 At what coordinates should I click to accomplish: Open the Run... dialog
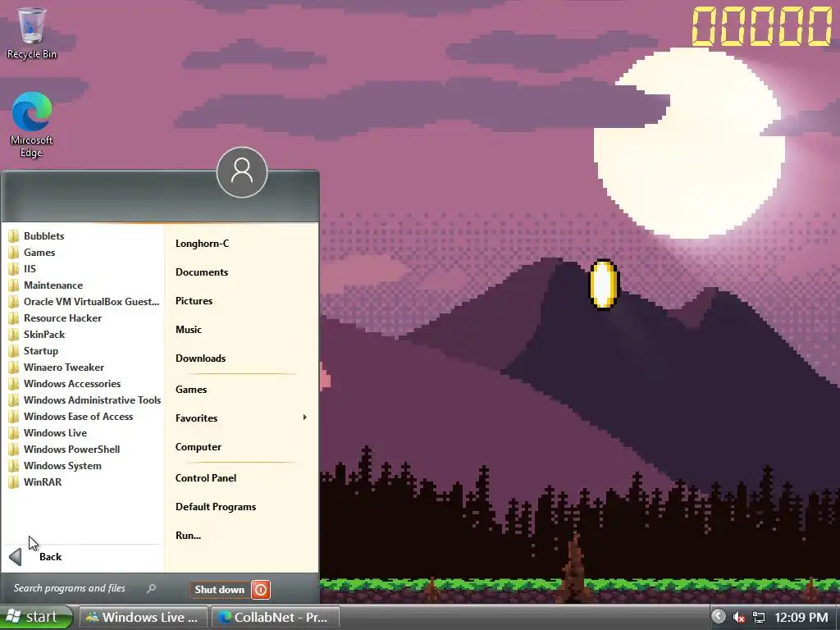188,535
